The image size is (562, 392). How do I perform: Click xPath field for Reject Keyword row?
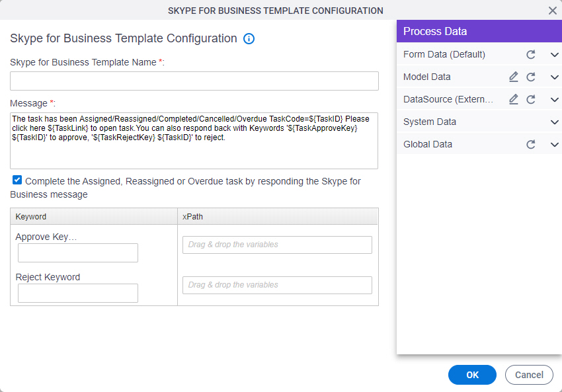coord(277,285)
